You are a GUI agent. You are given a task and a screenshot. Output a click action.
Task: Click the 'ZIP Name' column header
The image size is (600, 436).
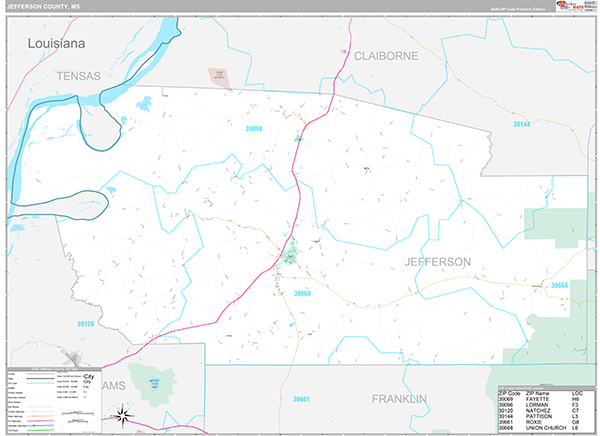pyautogui.click(x=538, y=393)
